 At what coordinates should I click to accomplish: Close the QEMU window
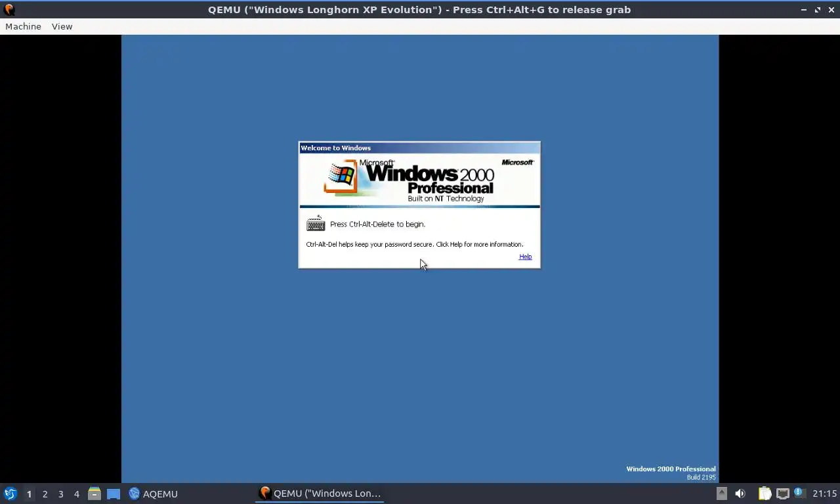831,10
